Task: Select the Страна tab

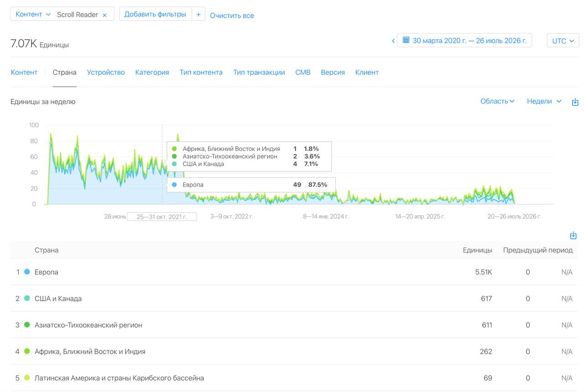Action: point(64,72)
